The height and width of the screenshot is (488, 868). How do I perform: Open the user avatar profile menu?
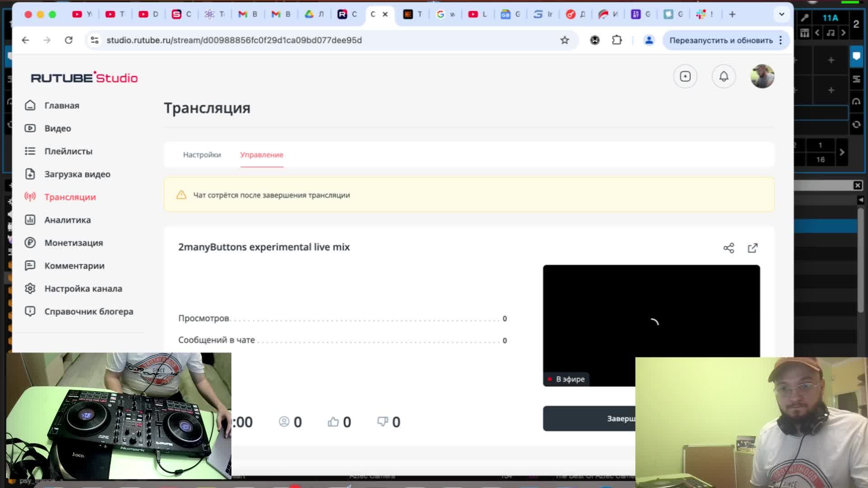coord(762,76)
